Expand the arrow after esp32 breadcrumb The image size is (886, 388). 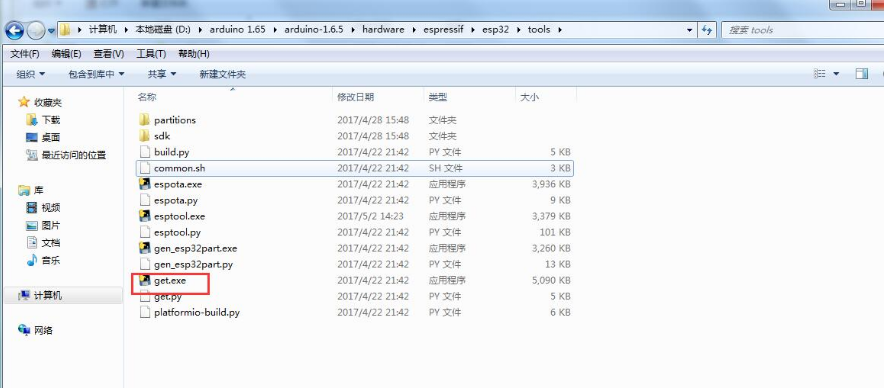518,29
